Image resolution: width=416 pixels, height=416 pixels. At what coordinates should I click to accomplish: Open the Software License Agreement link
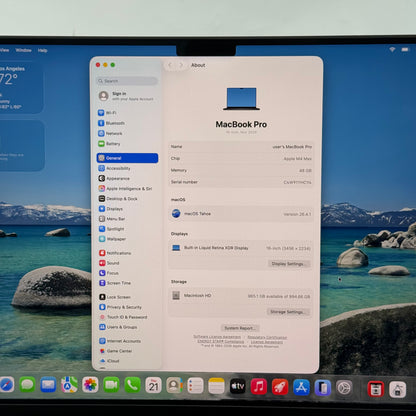(217, 337)
